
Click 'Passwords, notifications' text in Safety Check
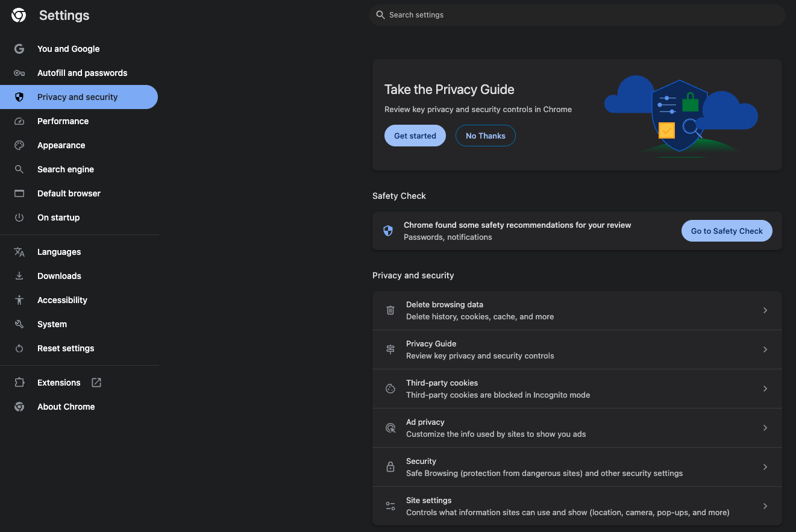(448, 237)
